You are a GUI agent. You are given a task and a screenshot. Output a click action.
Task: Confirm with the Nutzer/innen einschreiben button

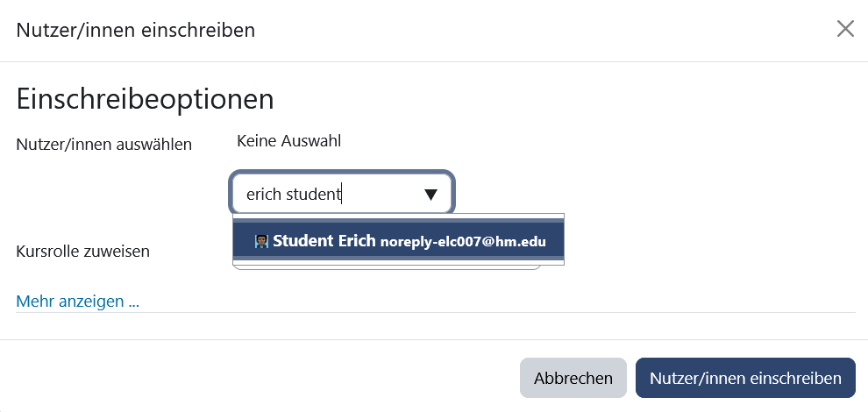coord(745,379)
